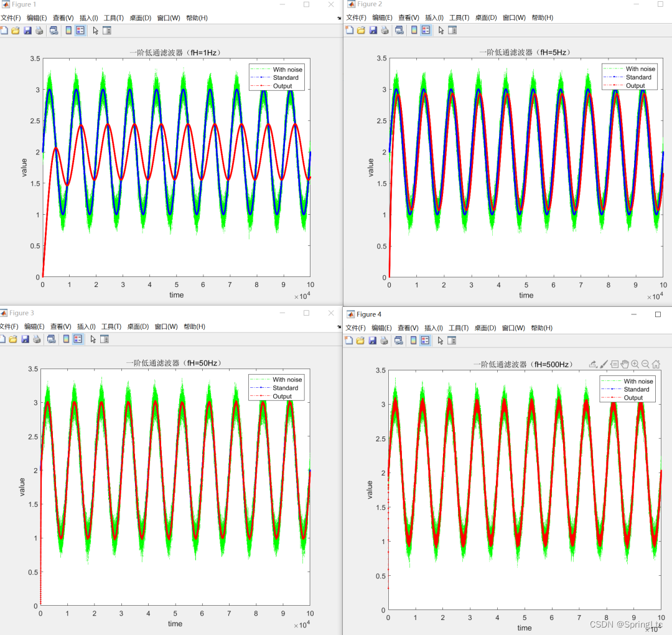Print Figure icon in Figure 4 toolbar
Viewport: 672px width, 635px height.
click(385, 341)
